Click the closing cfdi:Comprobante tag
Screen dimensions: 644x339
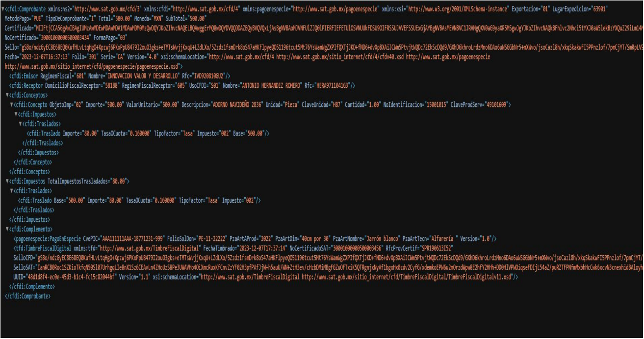pos(27,296)
